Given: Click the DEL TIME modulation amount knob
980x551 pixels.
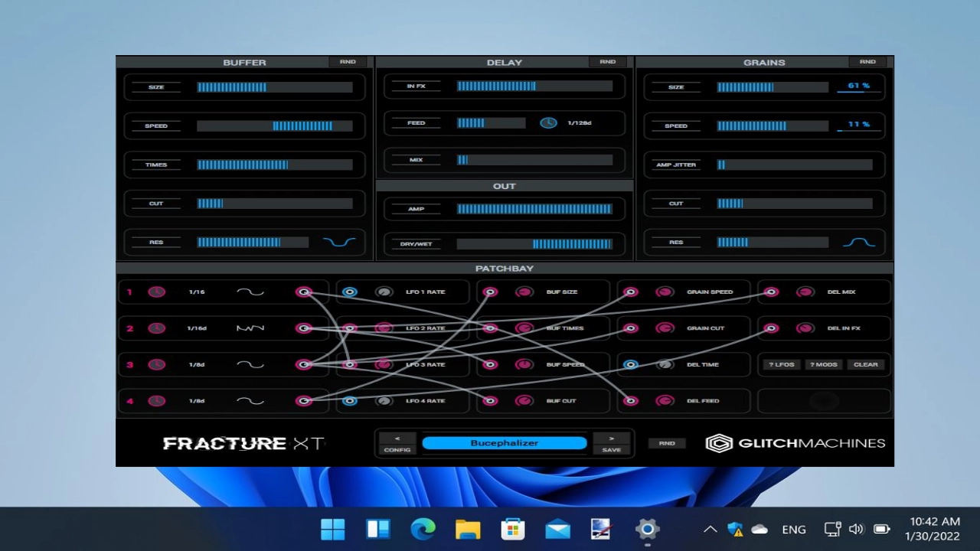Looking at the screenshot, I should pyautogui.click(x=665, y=364).
